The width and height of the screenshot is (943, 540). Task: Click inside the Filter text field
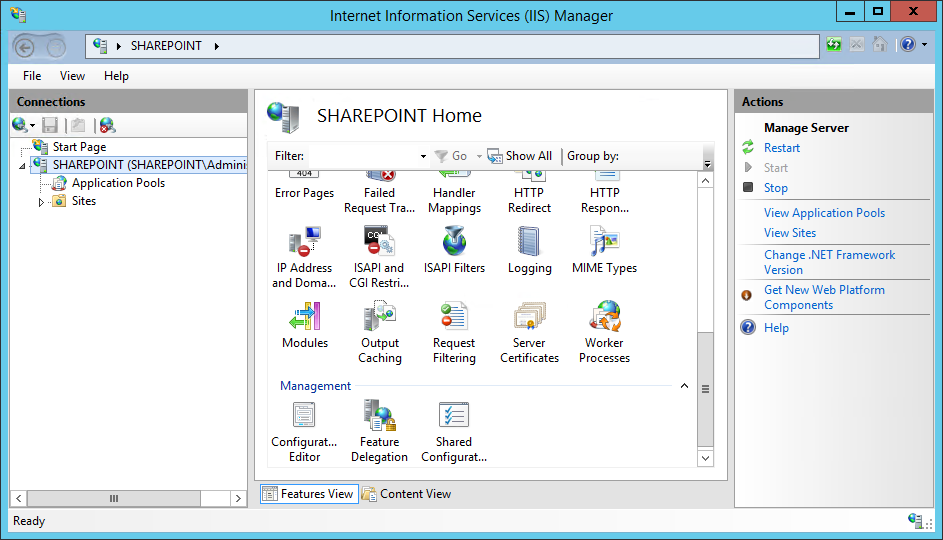[363, 156]
